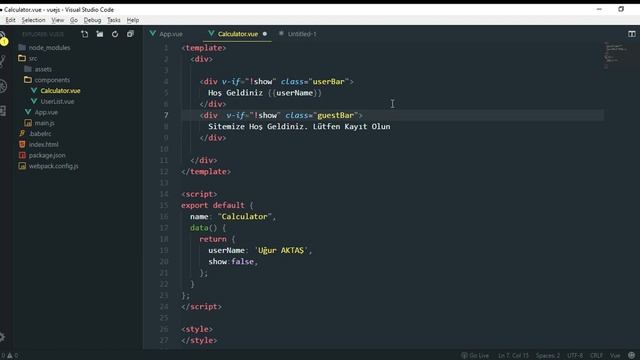Viewport: 640px width, 360px height.
Task: Open Calculator.vue in the file tree
Action: (x=60, y=91)
